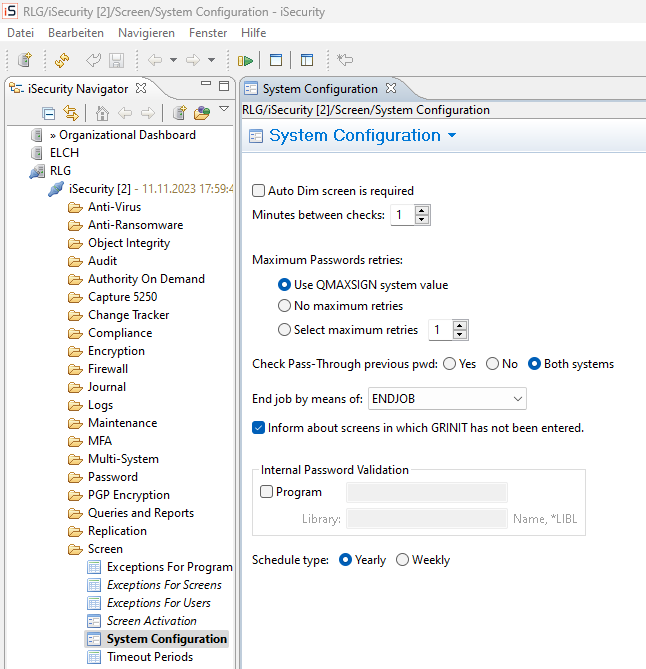Click the green run toolbar icon

coord(245,61)
